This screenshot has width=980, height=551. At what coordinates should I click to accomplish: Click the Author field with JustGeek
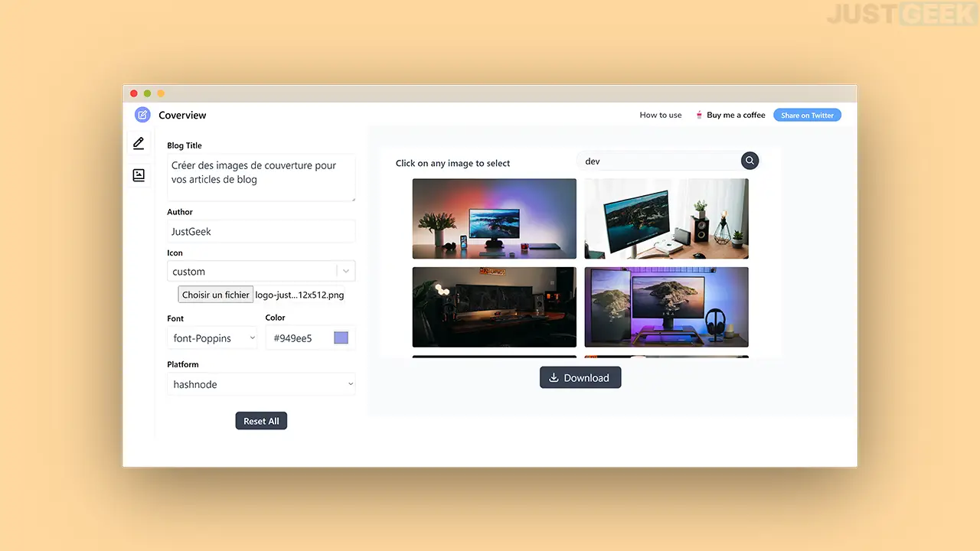tap(261, 231)
